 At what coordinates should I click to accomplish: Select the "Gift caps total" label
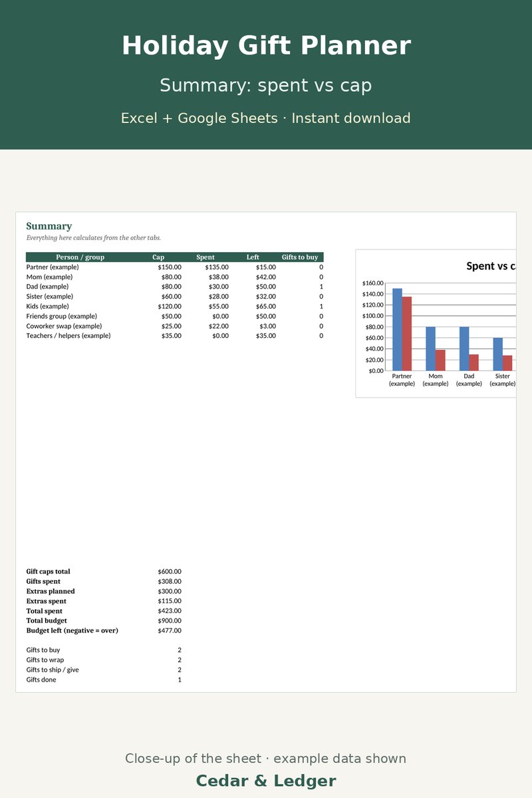click(48, 571)
